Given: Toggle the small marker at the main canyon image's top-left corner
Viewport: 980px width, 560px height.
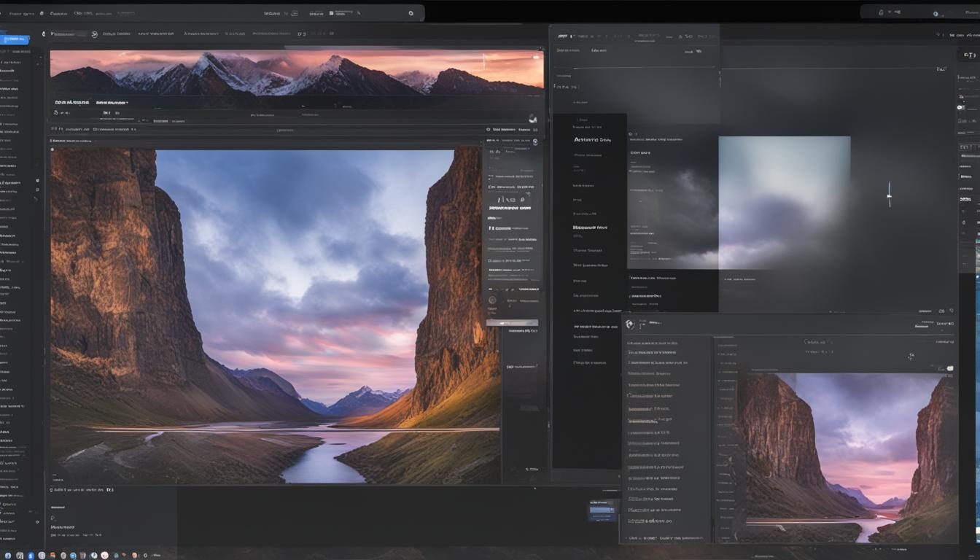Looking at the screenshot, I should [52, 149].
